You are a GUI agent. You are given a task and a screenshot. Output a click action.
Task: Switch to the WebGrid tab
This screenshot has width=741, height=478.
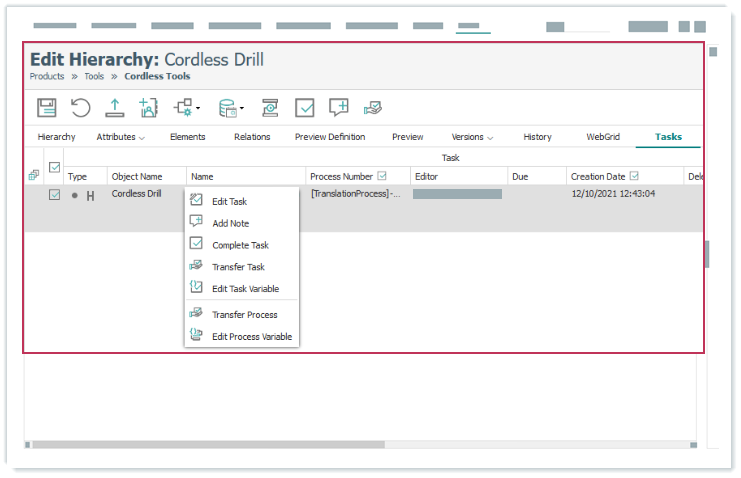coord(603,137)
